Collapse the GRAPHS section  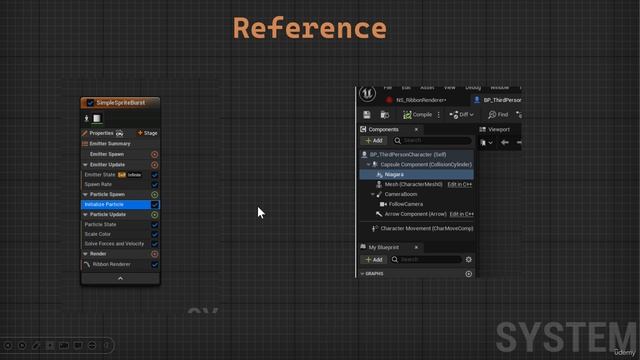point(362,274)
